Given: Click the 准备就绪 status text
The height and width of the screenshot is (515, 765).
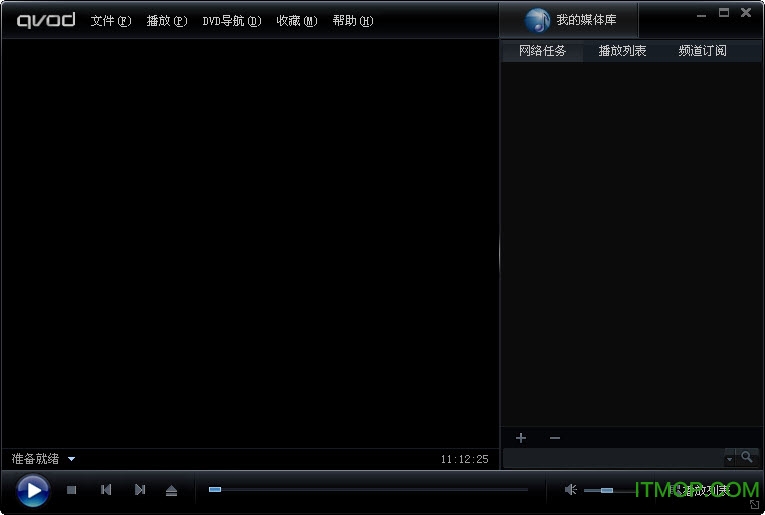Looking at the screenshot, I should 35,458.
